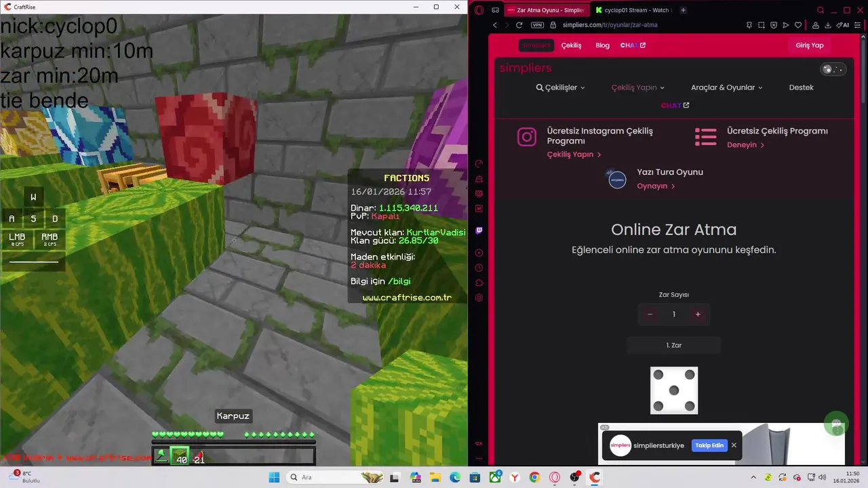Switch to Zar Atma Oyunu tab

tap(547, 10)
